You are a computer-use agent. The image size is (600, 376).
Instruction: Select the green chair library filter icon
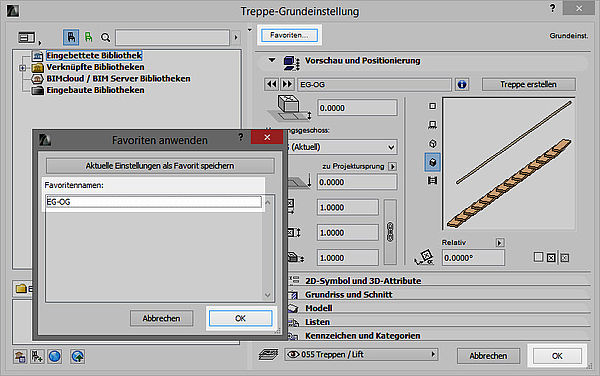point(88,37)
